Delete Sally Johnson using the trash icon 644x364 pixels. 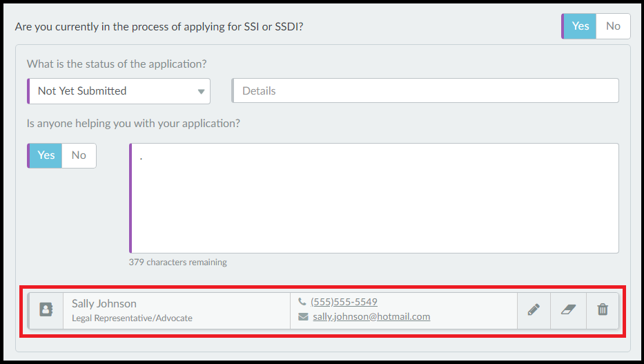(603, 310)
